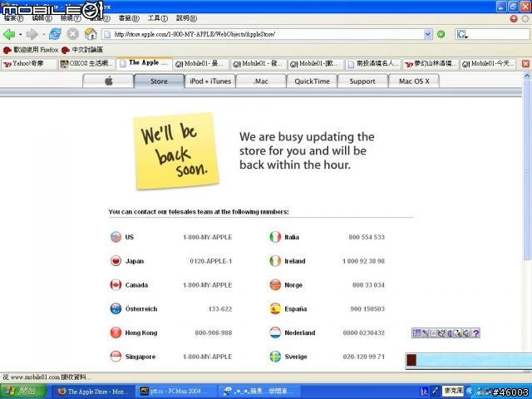Click the Sverige flag icon
532x399 pixels.
pos(275,357)
